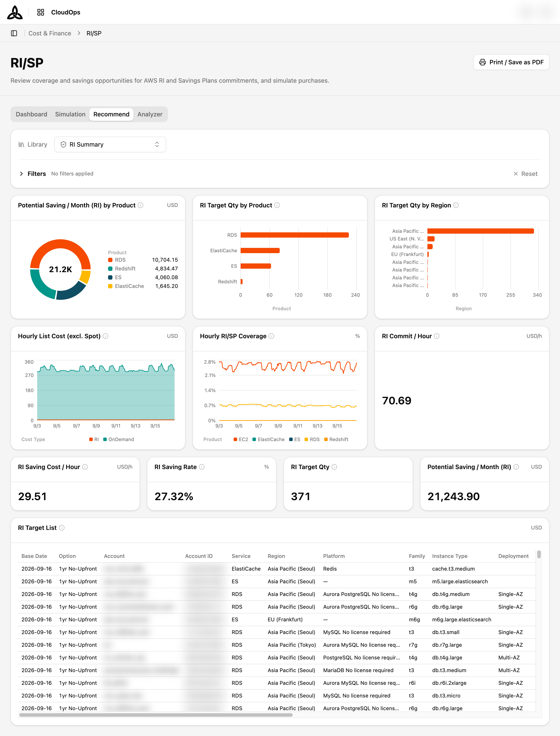Click Print / Save as PDF button
This screenshot has width=560, height=736.
point(511,62)
